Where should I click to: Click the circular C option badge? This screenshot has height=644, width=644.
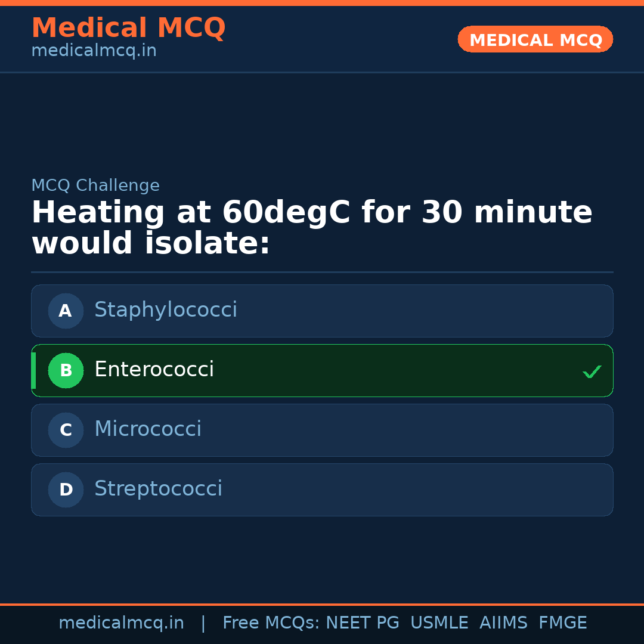point(66,430)
